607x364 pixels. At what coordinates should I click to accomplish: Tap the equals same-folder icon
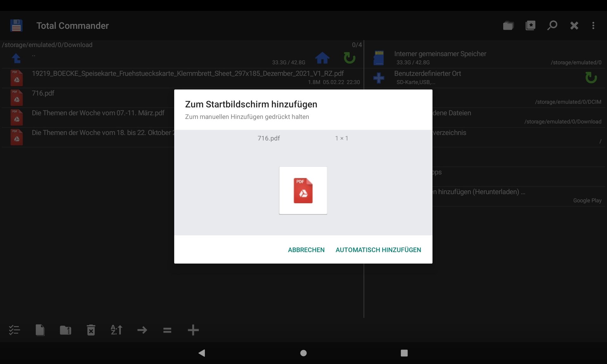(167, 330)
